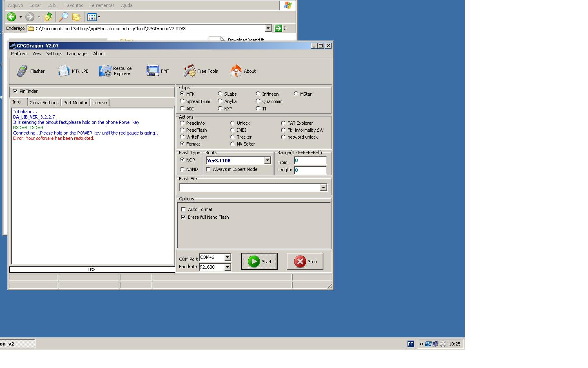The image size is (588, 368).
Task: Click the red Stop button
Action: [305, 261]
